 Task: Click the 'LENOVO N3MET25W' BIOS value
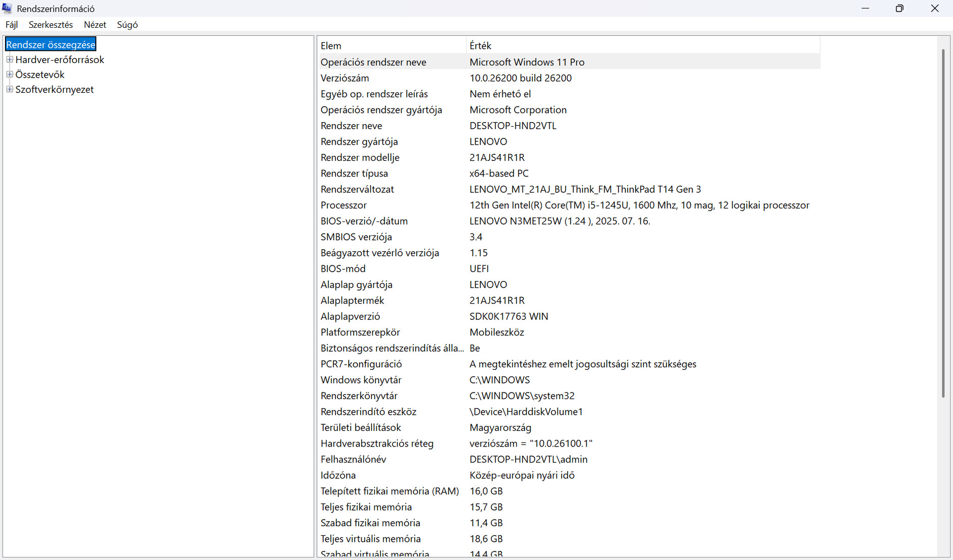click(x=560, y=221)
